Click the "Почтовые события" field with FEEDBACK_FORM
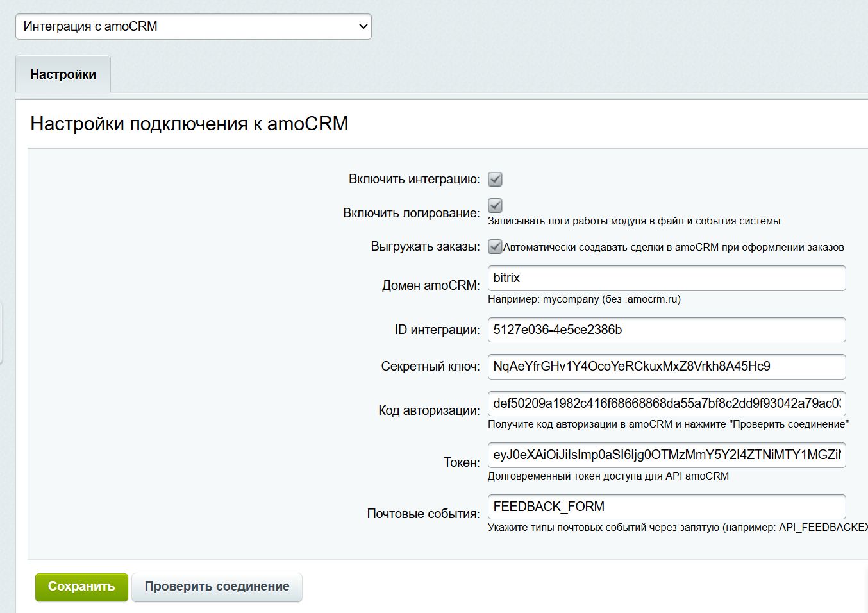The width and height of the screenshot is (868, 613). (667, 507)
